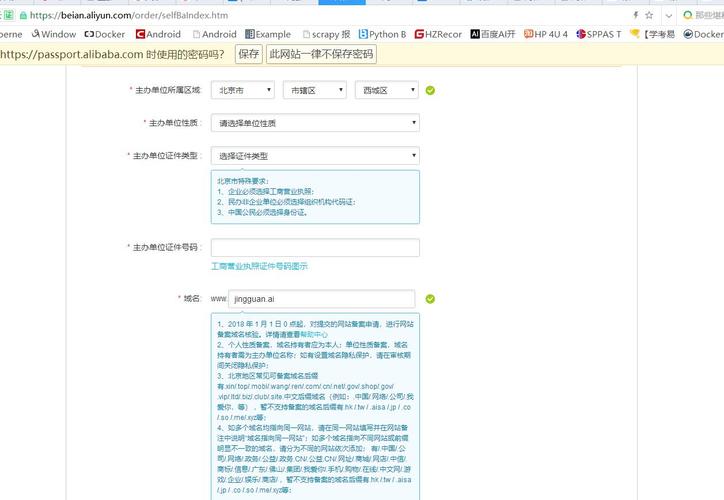Open the 市辖区 city dropdown
The width and height of the screenshot is (724, 500).
315,90
